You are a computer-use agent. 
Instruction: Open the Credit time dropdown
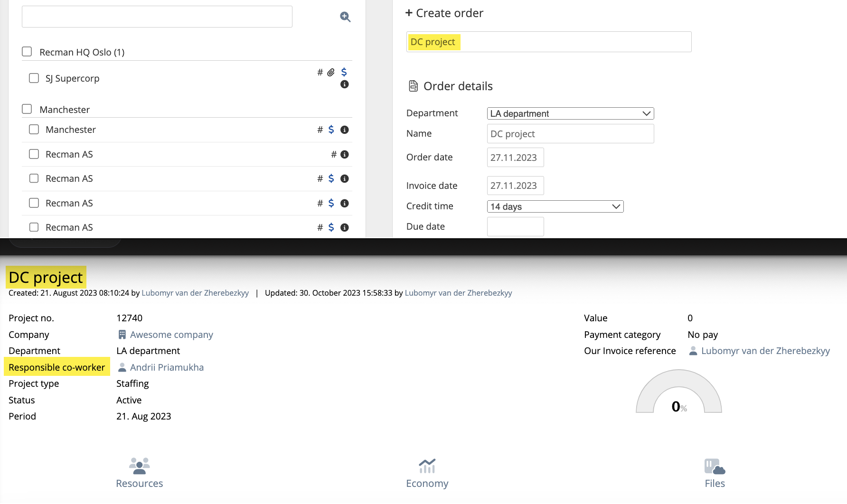(555, 206)
